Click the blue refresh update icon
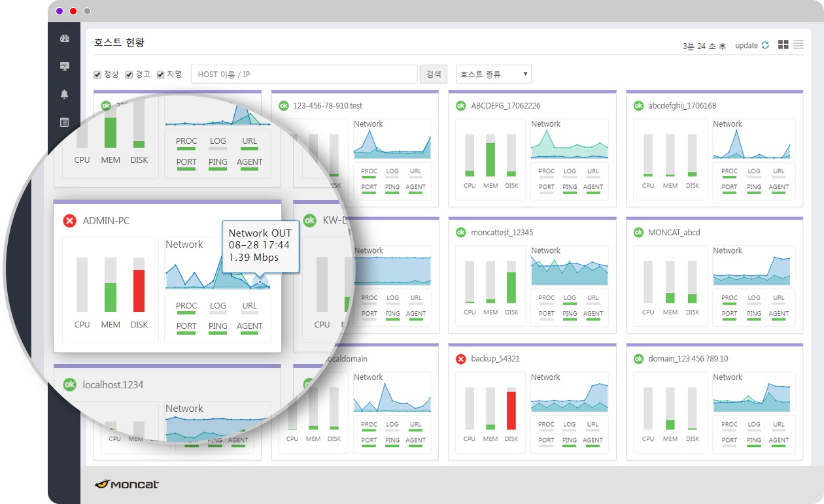The height and width of the screenshot is (504, 824). (765, 45)
